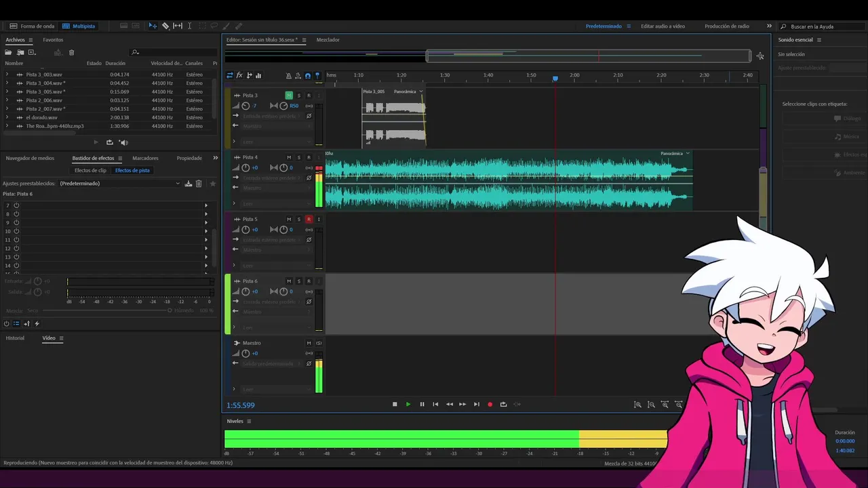Screen dimensions: 868x488
Task: Click zoom in amplitude icon in the bottom zoom bar
Action: pos(637,405)
